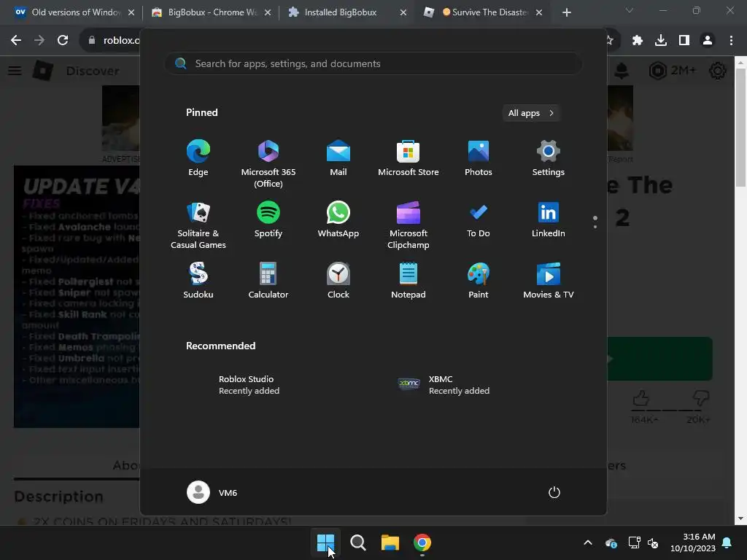The image size is (747, 560).
Task: Expand the All apps list
Action: tap(531, 113)
